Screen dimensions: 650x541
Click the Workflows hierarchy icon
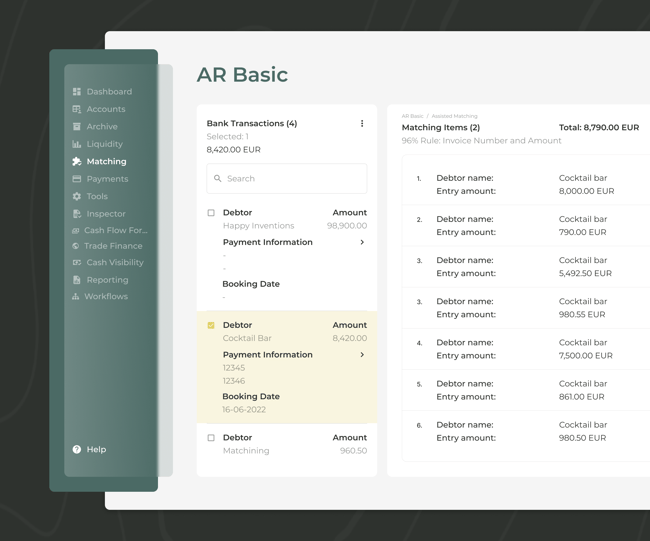tap(75, 296)
